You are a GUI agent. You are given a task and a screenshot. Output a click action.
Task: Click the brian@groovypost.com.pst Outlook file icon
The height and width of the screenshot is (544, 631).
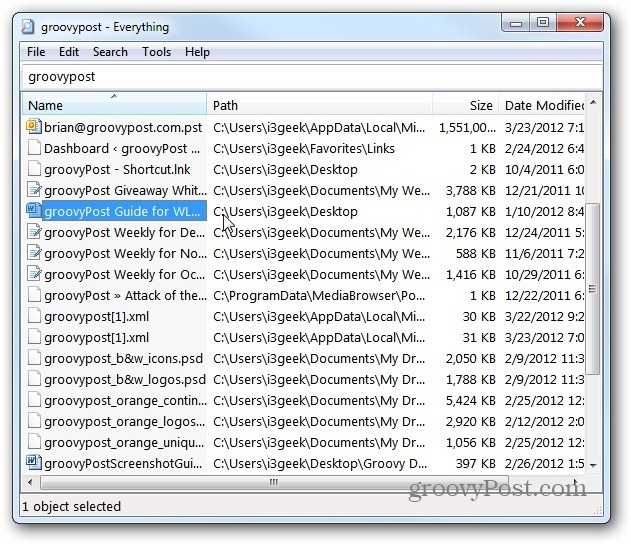(32, 127)
